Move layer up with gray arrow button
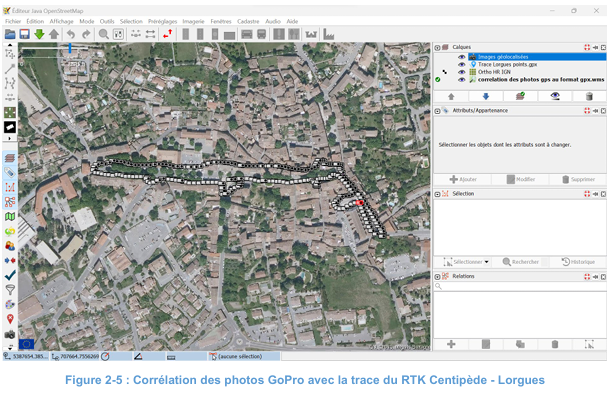Viewport: 615px width, 394px height. pos(451,96)
